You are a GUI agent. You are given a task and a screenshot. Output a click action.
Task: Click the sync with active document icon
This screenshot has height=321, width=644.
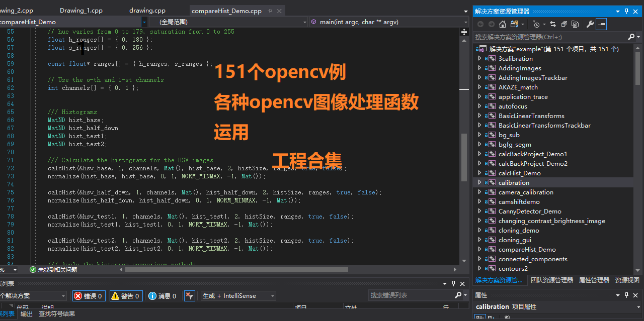click(553, 24)
